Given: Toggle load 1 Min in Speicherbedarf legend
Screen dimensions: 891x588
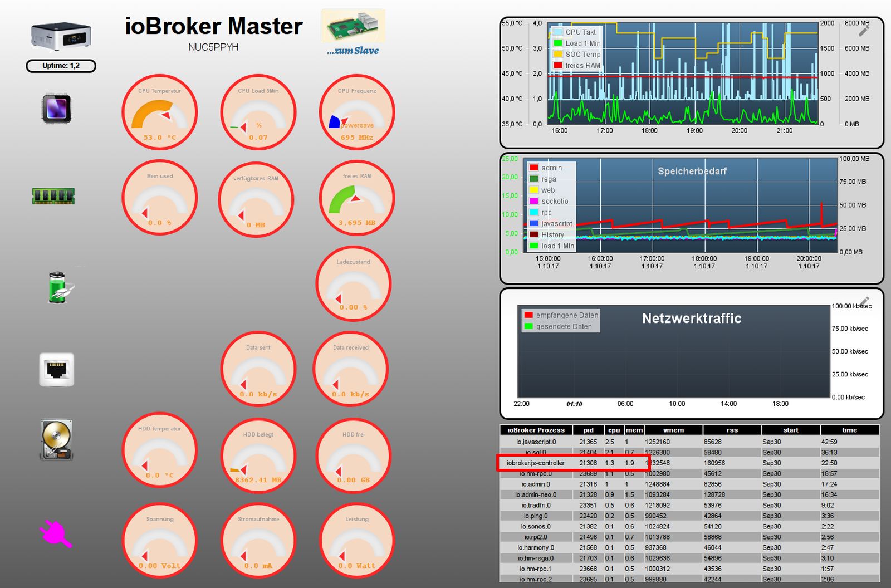Looking at the screenshot, I should point(552,246).
